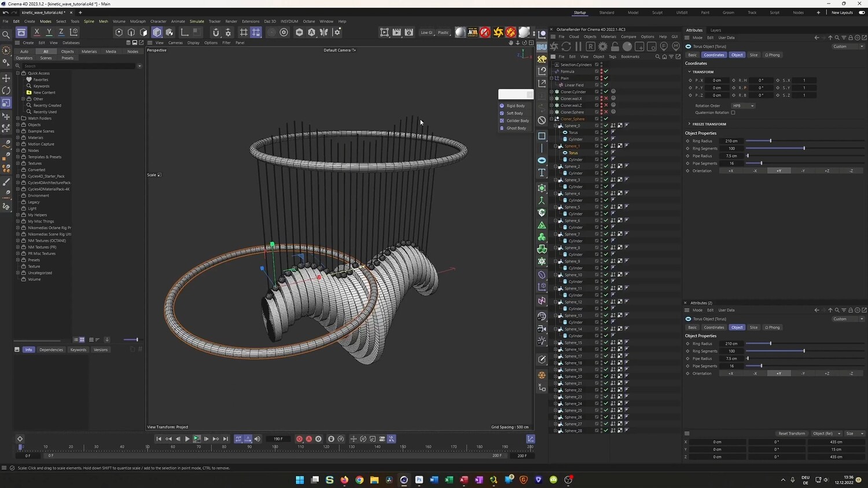The width and height of the screenshot is (868, 488).
Task: Click the Render to Picture Viewer icon
Action: pyautogui.click(x=396, y=32)
